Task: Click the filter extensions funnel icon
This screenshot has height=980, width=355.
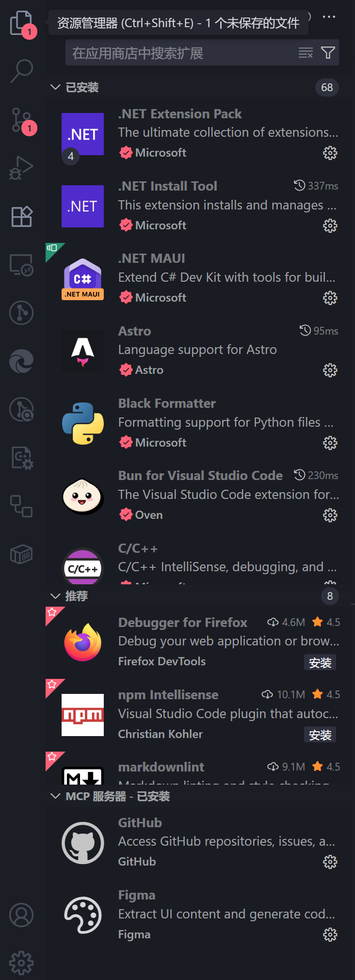Action: point(328,52)
